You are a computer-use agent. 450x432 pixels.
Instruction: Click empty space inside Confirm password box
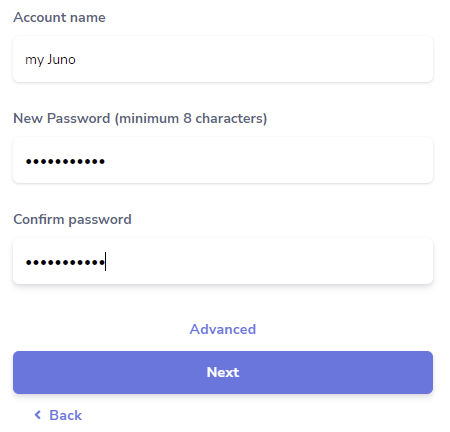point(268,261)
